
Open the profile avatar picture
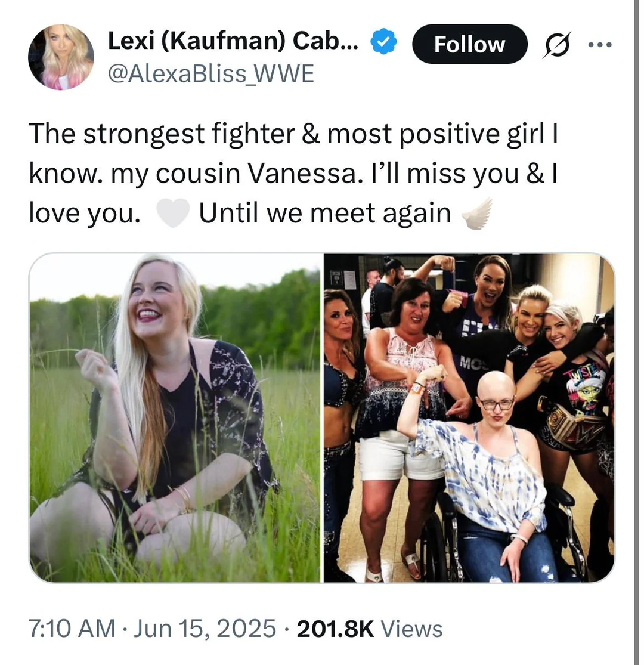[x=61, y=57]
